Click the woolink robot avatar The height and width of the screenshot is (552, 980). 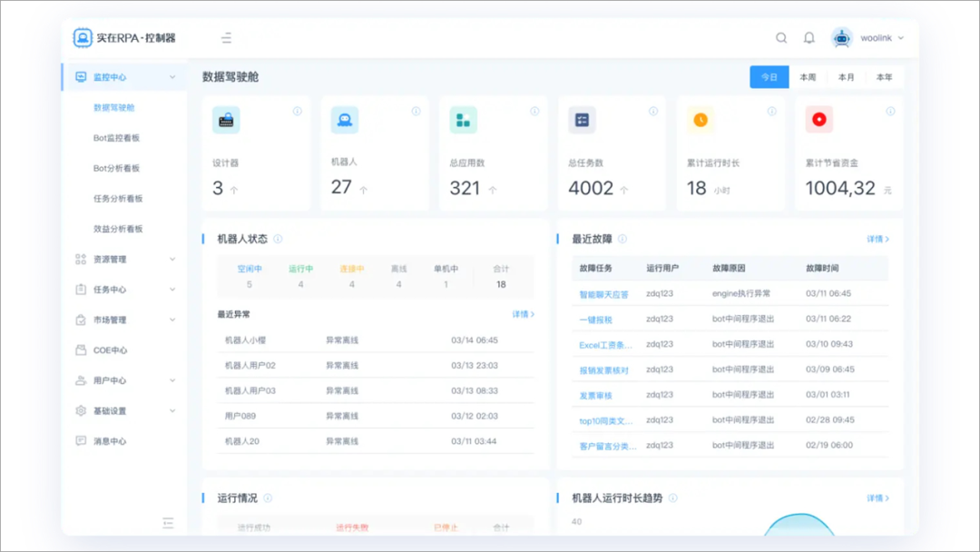pos(842,38)
